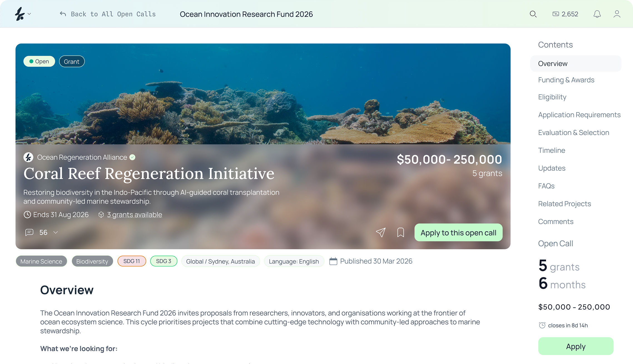Share this open call via paper-plane icon

coord(381,232)
